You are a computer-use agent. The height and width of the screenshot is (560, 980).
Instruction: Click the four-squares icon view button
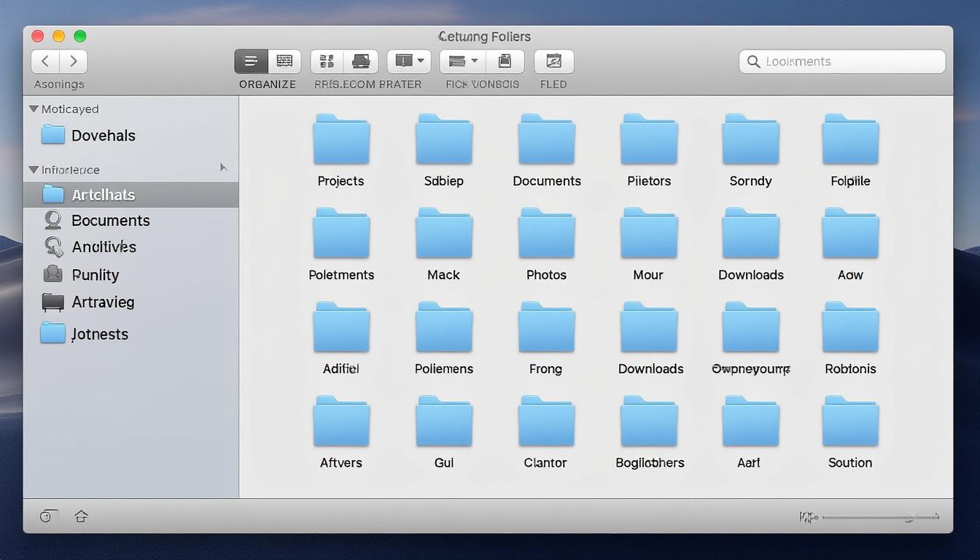(x=327, y=61)
